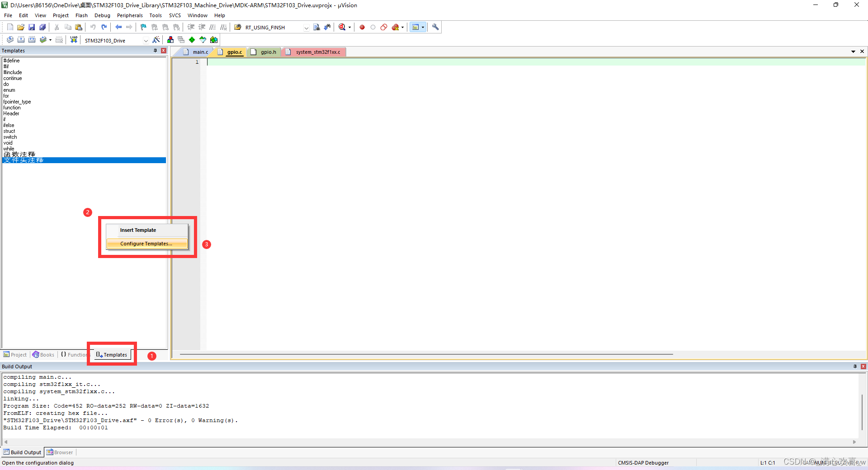
Task: Click the Save All icon
Action: (x=42, y=27)
